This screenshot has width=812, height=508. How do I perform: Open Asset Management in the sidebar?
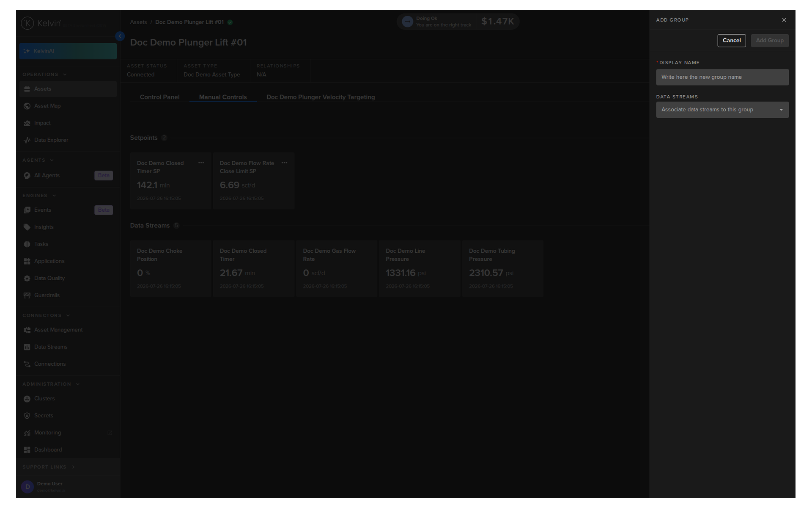(68, 330)
